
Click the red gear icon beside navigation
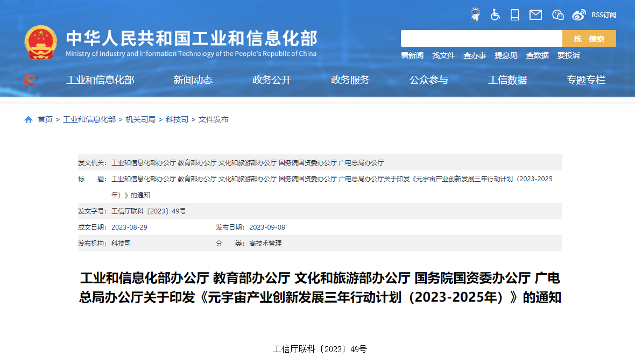click(30, 80)
